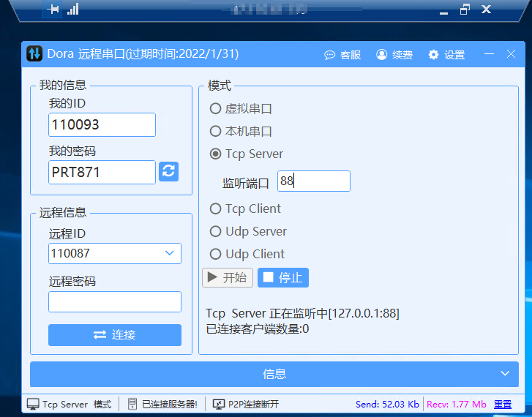Image resolution: width=532 pixels, height=417 pixels.
Task: Click the Dora 远程串口 window title text
Action: tap(143, 54)
